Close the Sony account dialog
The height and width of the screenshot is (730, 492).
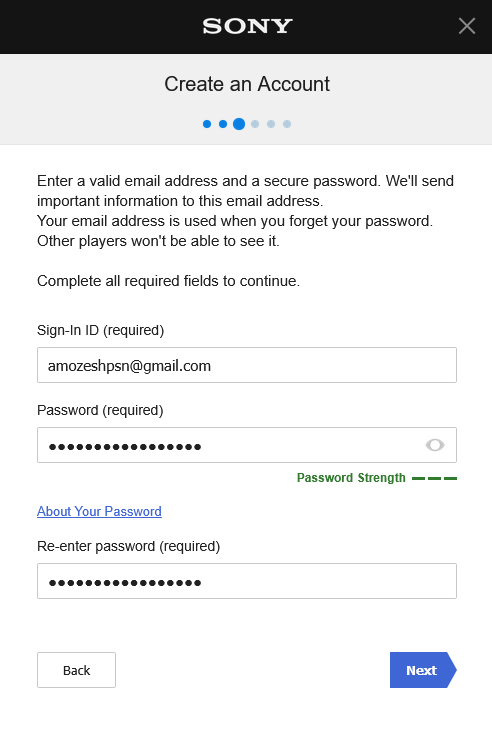[466, 26]
